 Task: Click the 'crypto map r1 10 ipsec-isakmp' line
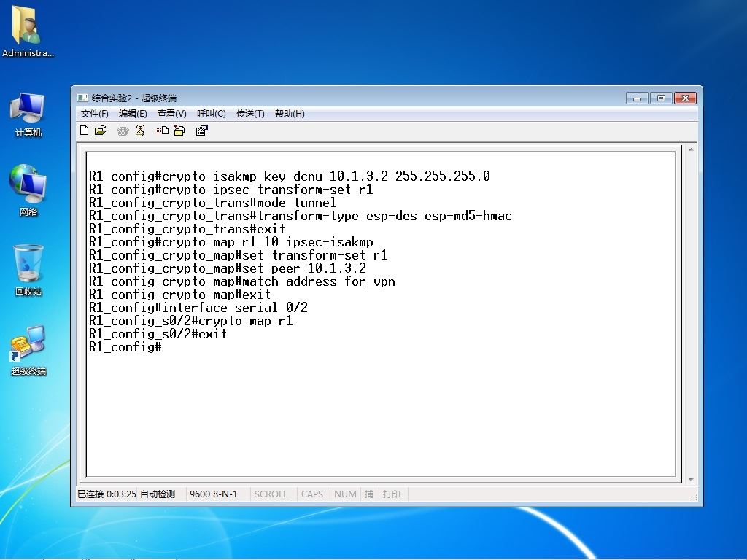click(231, 242)
